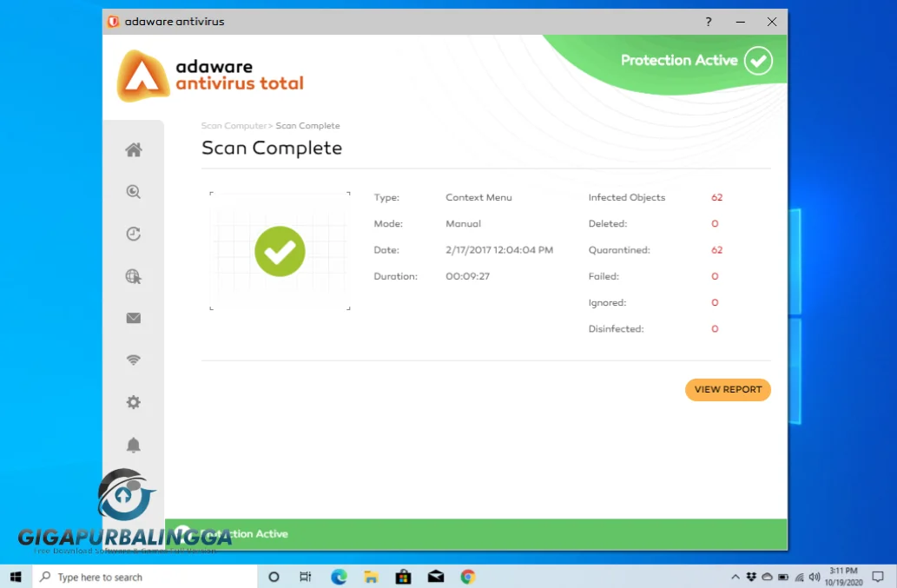Open the Settings gear in sidebar
Viewport: 897px width, 588px height.
[134, 402]
